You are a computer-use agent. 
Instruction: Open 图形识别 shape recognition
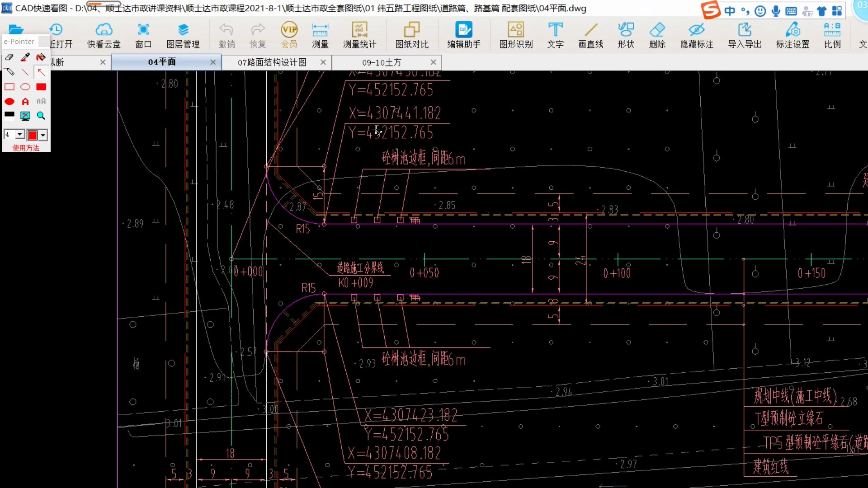[516, 35]
